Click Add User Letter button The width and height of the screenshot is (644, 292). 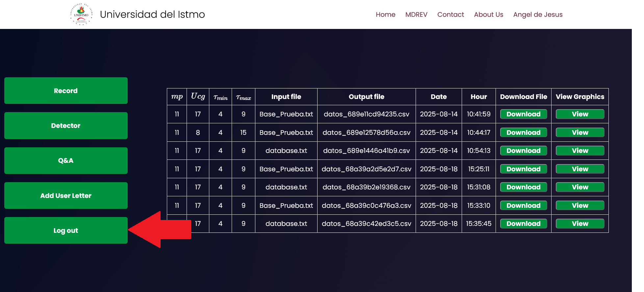click(x=66, y=196)
